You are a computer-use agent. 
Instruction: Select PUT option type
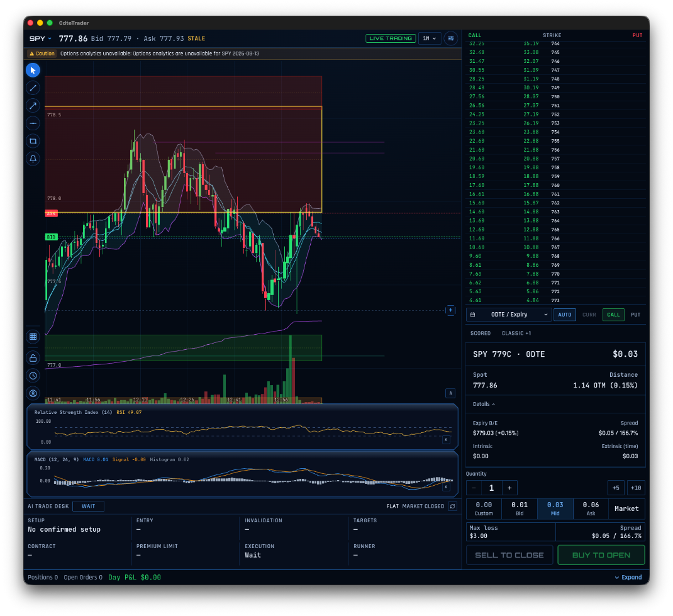pyautogui.click(x=636, y=315)
